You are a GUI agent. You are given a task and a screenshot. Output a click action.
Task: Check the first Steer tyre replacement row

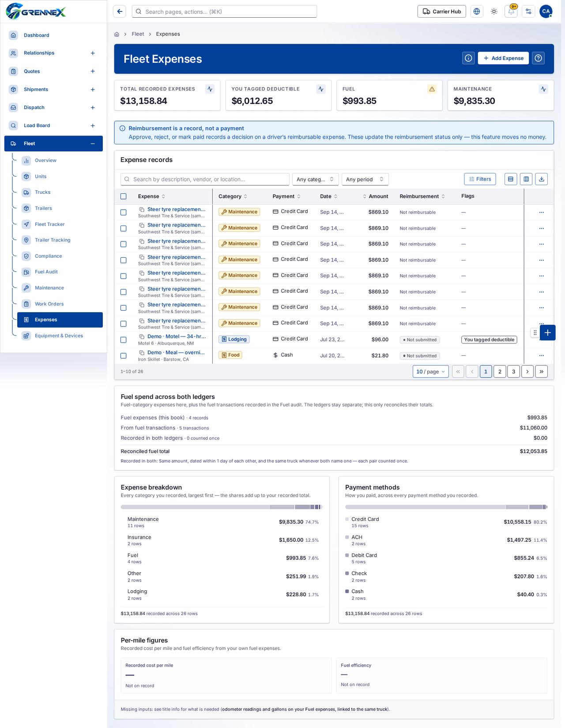tap(124, 212)
